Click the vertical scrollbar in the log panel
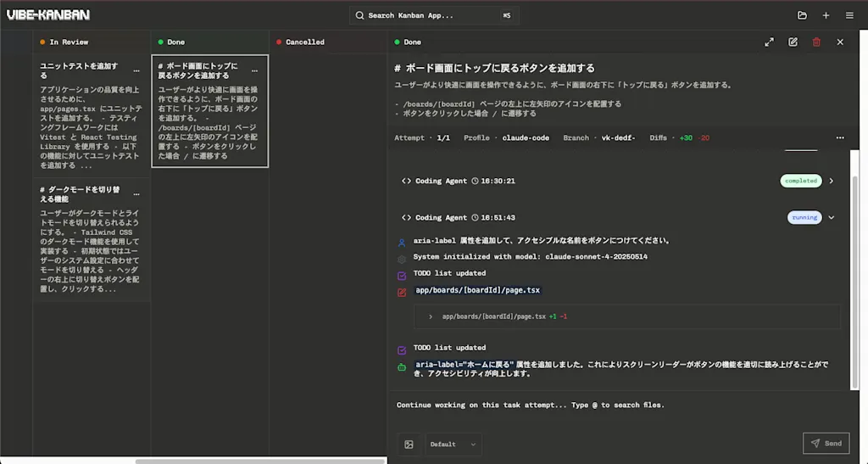Screen dimensions: 868x464 [855, 282]
